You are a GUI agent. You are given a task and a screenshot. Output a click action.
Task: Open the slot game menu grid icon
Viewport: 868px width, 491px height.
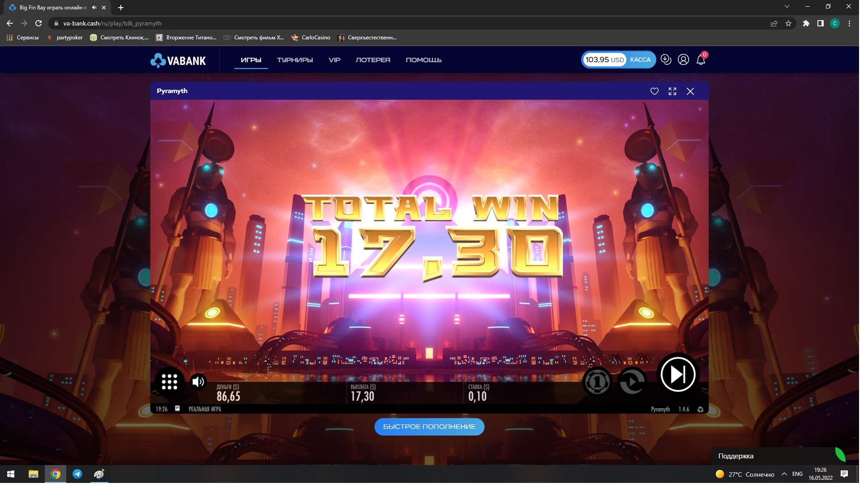(x=170, y=381)
